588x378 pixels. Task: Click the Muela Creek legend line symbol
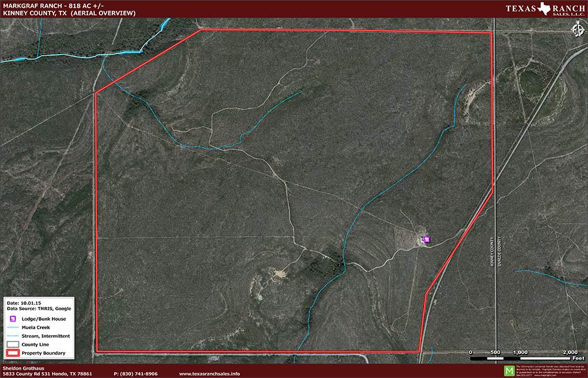pyautogui.click(x=13, y=327)
